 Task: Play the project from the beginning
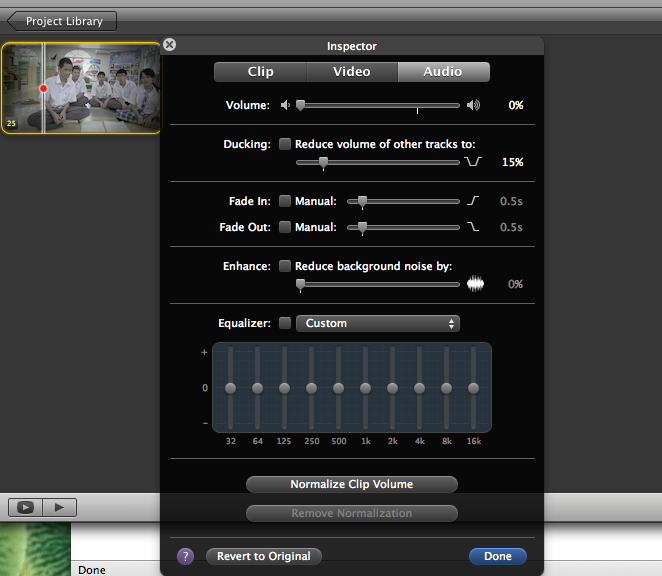point(60,507)
